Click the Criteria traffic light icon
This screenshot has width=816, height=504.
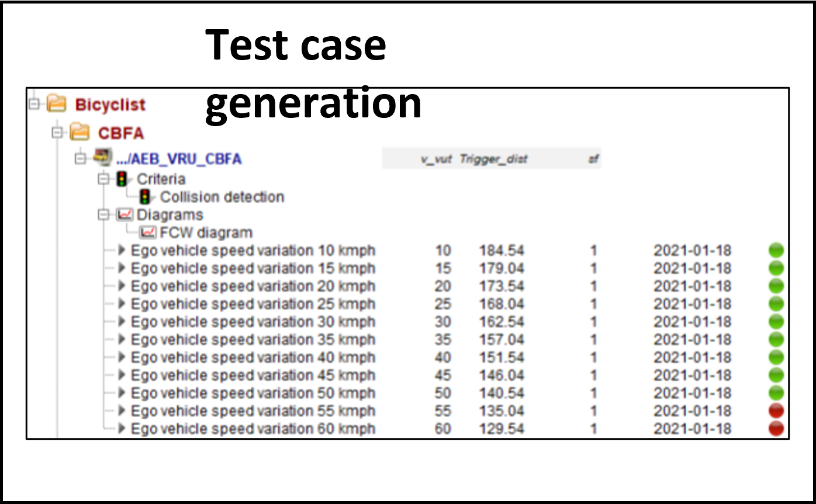point(122,179)
